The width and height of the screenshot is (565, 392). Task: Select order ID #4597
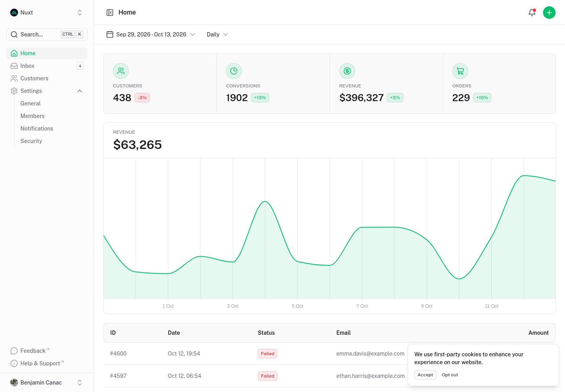click(118, 376)
